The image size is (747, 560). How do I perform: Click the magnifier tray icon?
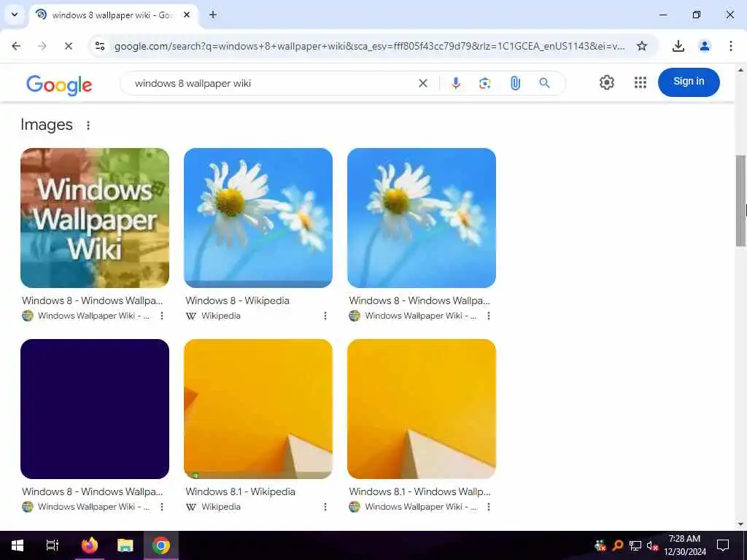coord(618,545)
